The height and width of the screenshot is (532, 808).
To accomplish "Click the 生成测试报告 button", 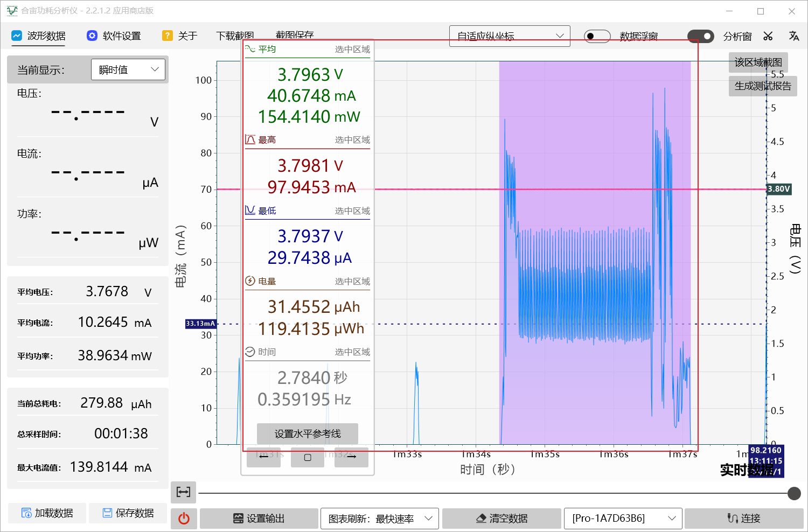I will pyautogui.click(x=763, y=86).
